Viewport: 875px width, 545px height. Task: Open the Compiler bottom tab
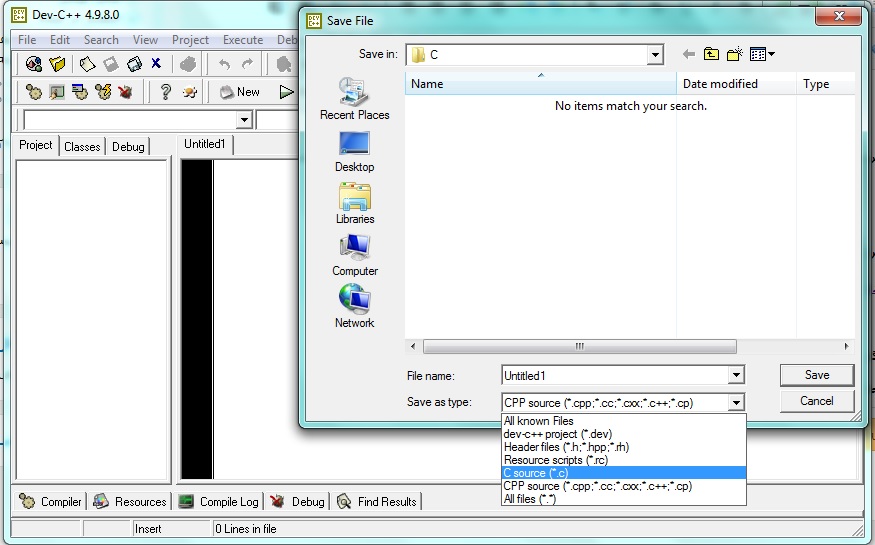coord(51,501)
